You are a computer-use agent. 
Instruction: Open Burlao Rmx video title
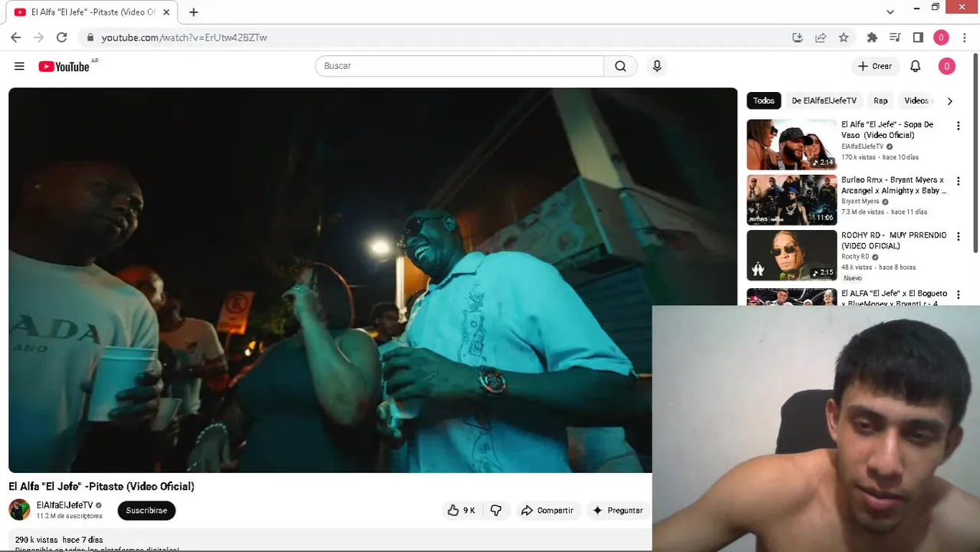click(x=894, y=185)
